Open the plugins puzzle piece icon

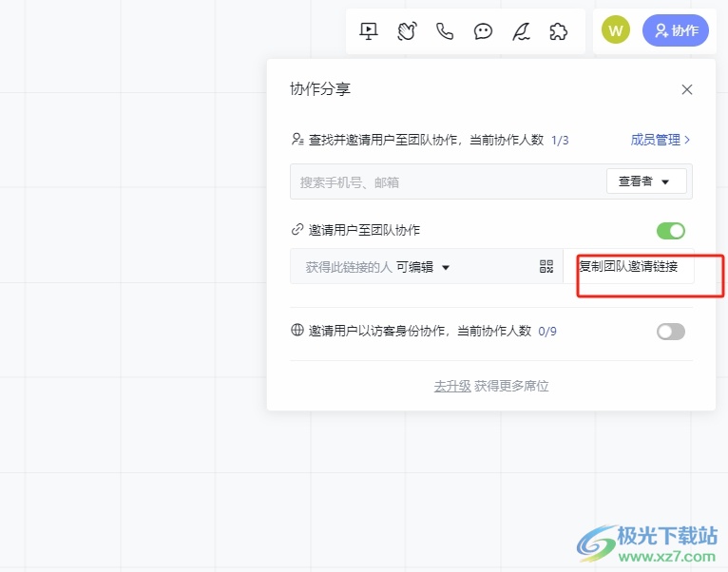pos(559,31)
